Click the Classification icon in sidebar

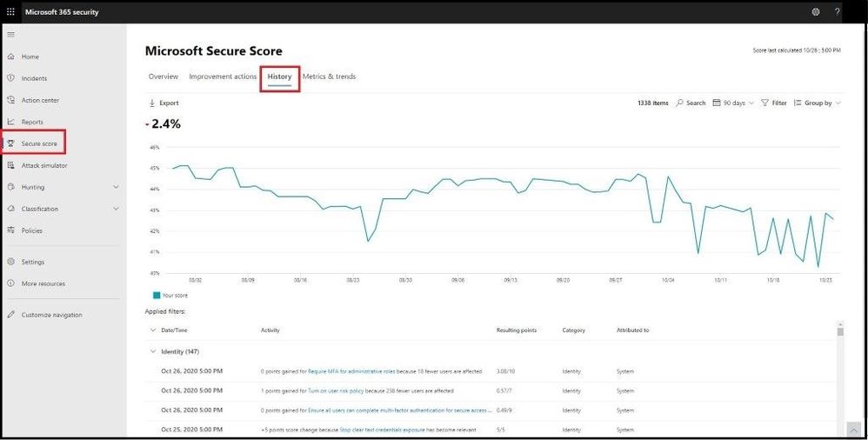pyautogui.click(x=11, y=209)
